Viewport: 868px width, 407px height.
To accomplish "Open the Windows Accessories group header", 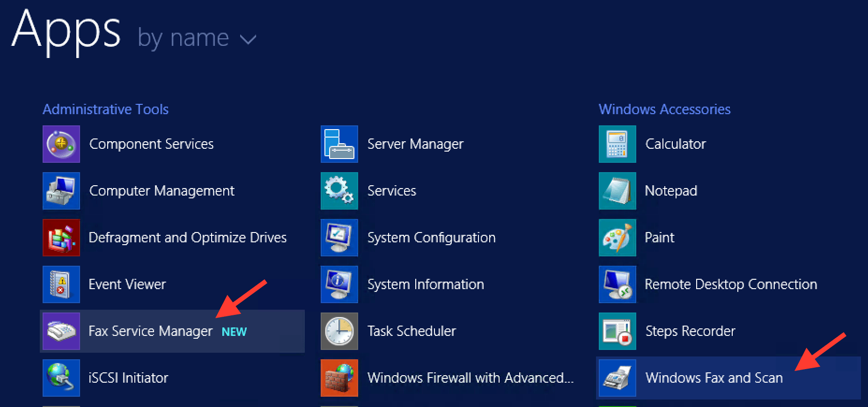I will (665, 109).
